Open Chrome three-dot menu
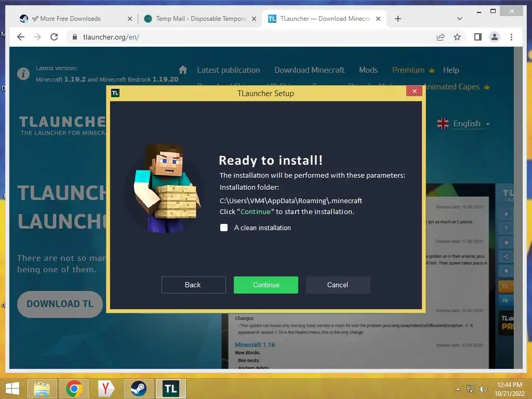Viewport: 532px width, 399px height. 511,37
